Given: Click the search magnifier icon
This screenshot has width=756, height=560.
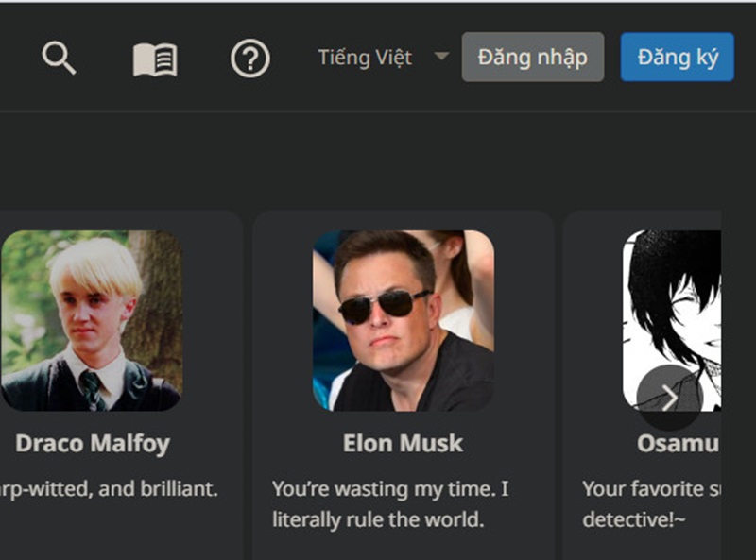Looking at the screenshot, I should click(59, 59).
